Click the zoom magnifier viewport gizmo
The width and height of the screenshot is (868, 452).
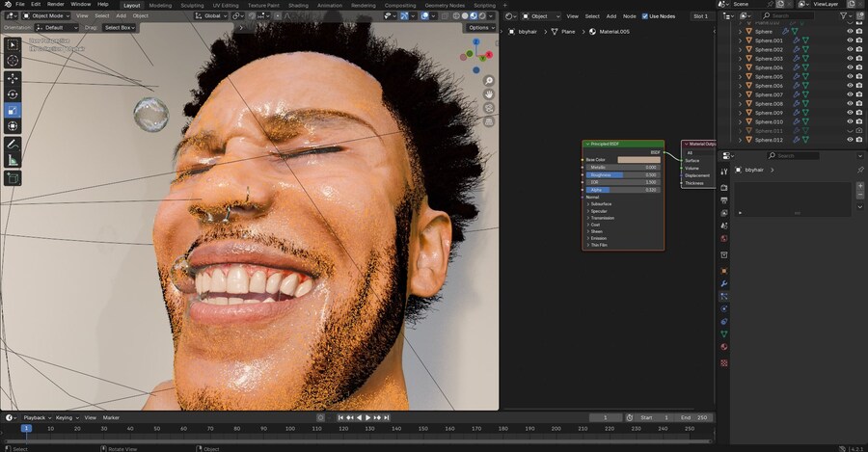pos(489,81)
